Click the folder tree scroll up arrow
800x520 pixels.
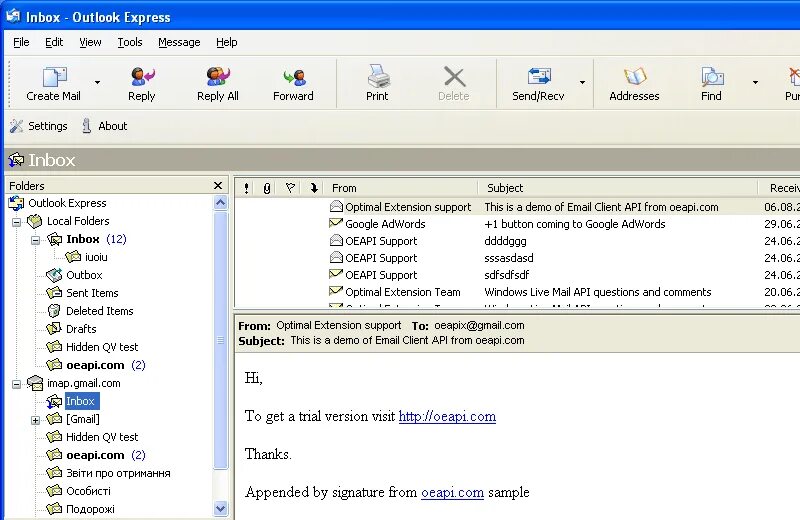220,203
